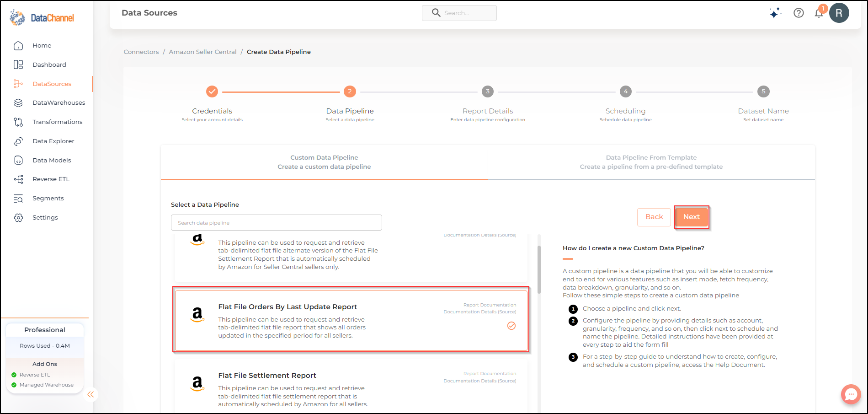This screenshot has height=414, width=868.
Task: Open Documentation Details (Source) for Flat File Orders
Action: pyautogui.click(x=480, y=312)
